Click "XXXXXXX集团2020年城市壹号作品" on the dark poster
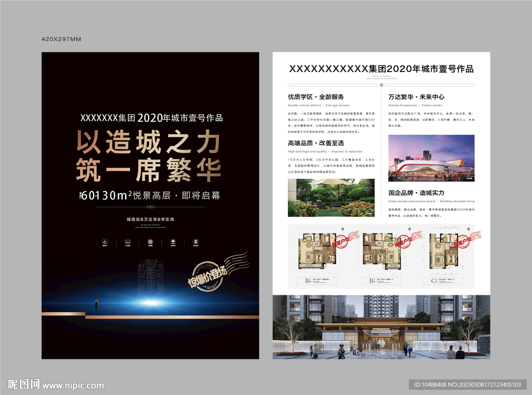Screen dimensions: 532x395 click(x=151, y=118)
